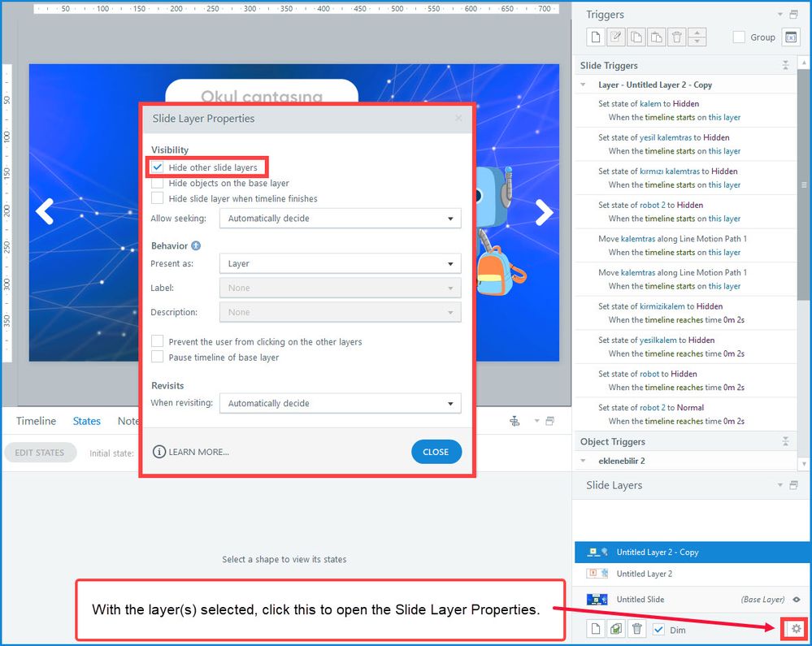Select the Set state of kirmizikalem to Hidden trigger

pyautogui.click(x=686, y=313)
